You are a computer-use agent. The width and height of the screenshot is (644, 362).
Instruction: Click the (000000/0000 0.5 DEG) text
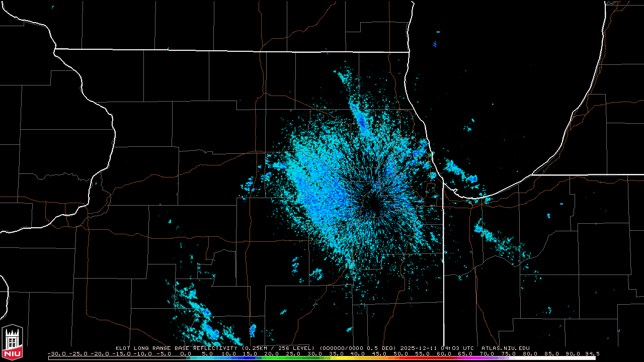click(x=359, y=348)
